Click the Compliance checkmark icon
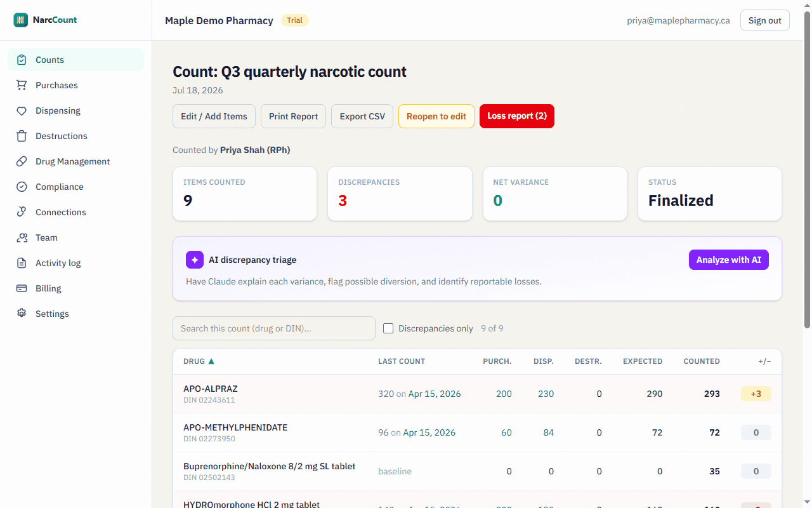The height and width of the screenshot is (508, 812). (22, 187)
